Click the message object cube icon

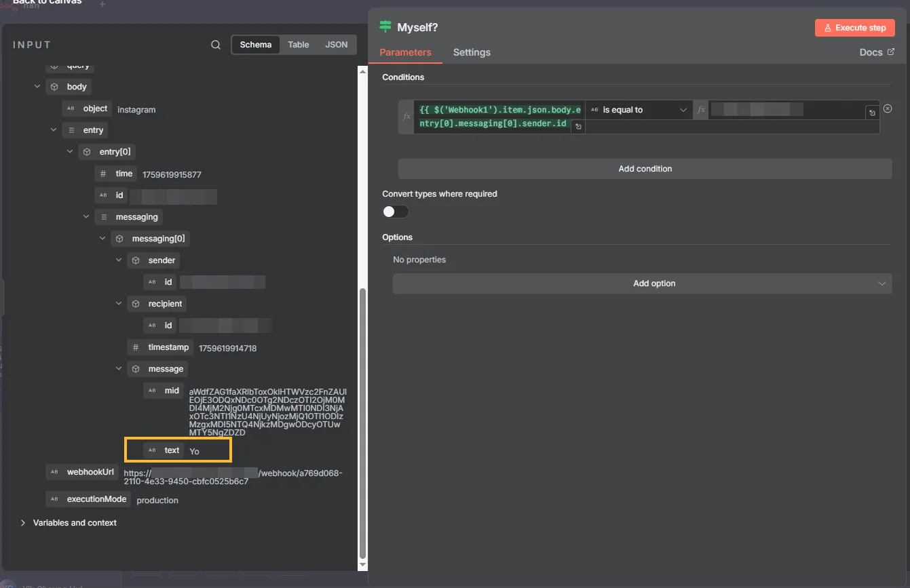(136, 369)
